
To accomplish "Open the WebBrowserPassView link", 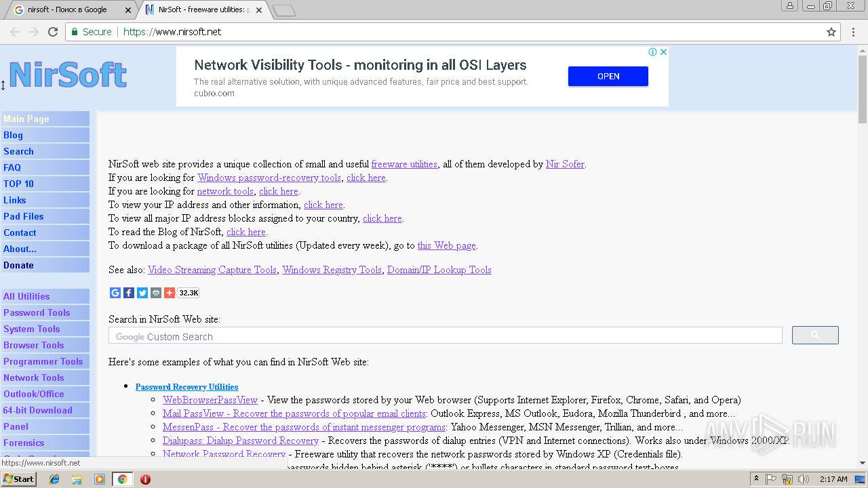I will (x=210, y=400).
